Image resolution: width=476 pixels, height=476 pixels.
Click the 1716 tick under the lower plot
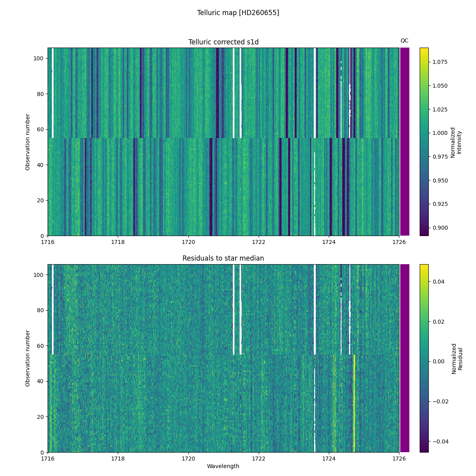pos(48,458)
